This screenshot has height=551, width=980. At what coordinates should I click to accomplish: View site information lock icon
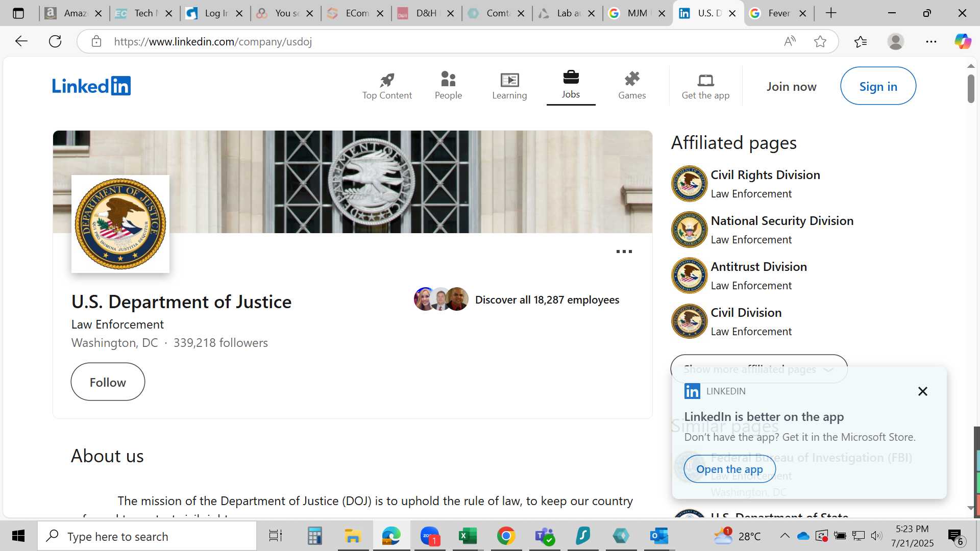[x=96, y=41]
